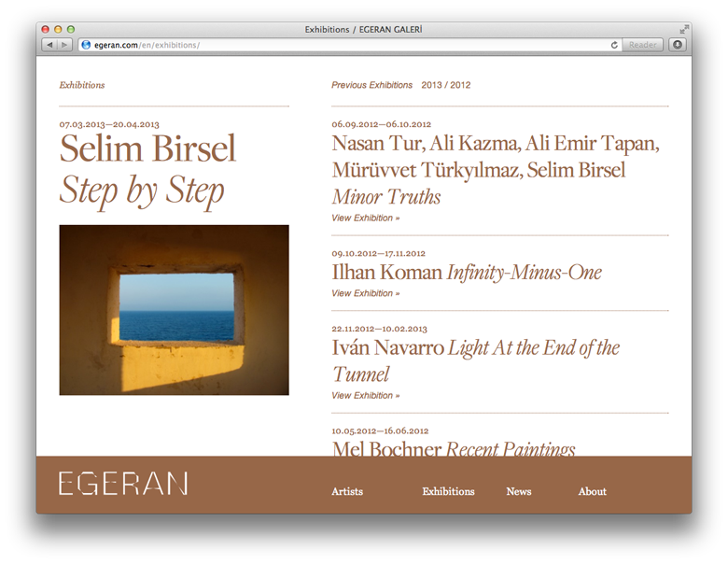Open the Safari downloads button
Screen dimensions: 728x564
tap(678, 45)
